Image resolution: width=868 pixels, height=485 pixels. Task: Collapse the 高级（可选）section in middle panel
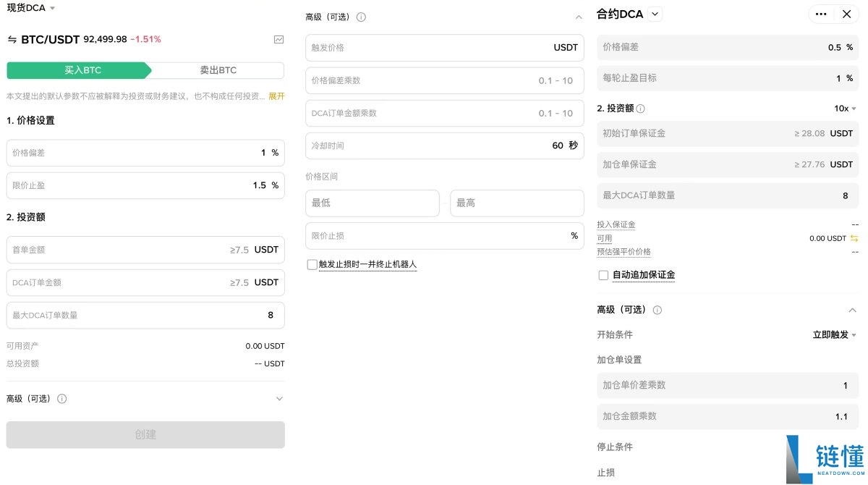click(x=579, y=16)
